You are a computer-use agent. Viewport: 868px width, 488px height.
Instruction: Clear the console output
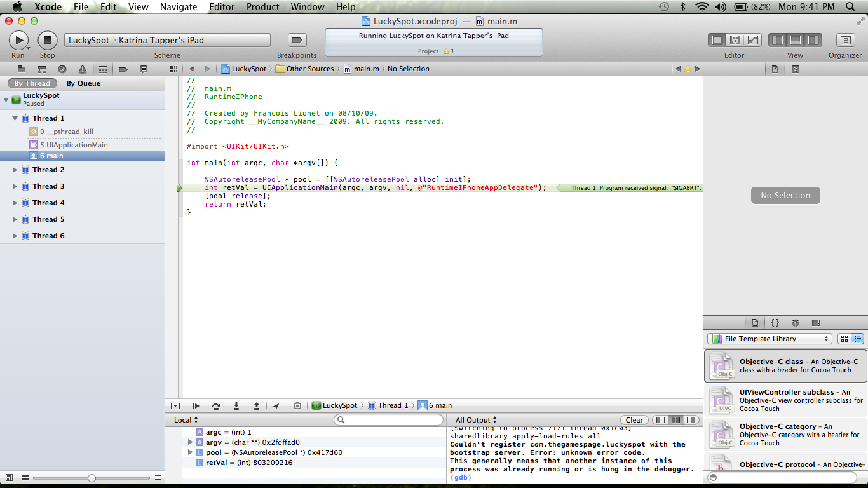point(634,420)
